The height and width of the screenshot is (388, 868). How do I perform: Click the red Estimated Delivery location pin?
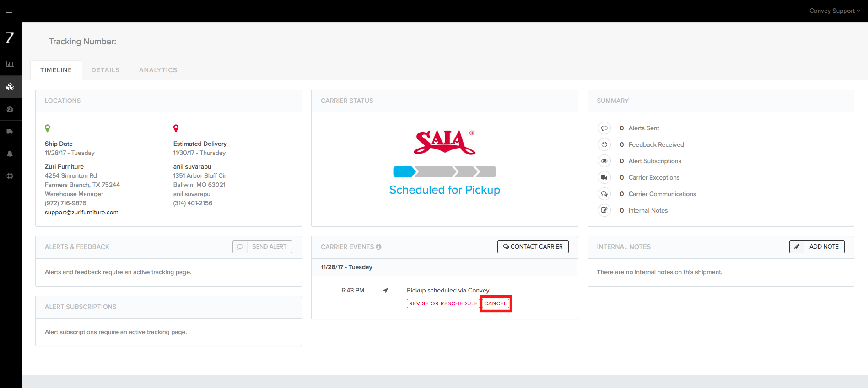coord(176,128)
